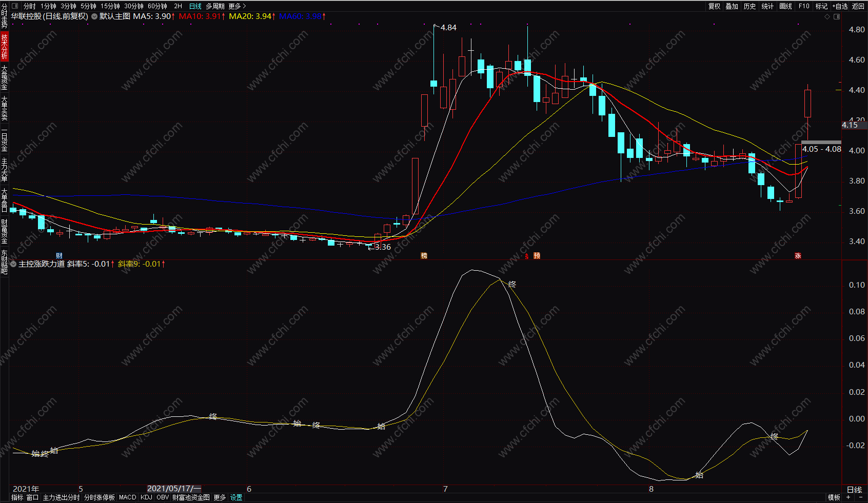Open the F10 company info

pos(804,6)
